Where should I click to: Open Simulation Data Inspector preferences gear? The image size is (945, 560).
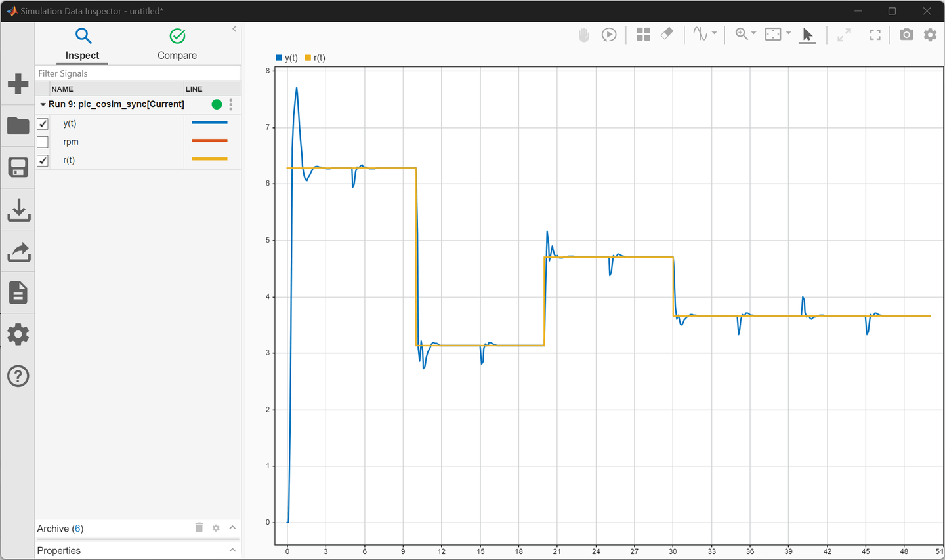930,35
